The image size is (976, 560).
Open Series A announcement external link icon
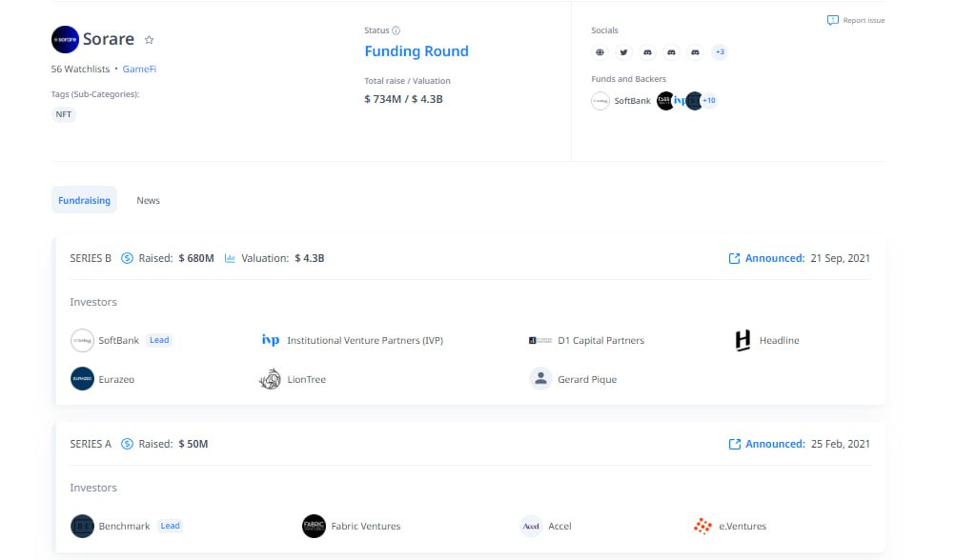coord(735,444)
